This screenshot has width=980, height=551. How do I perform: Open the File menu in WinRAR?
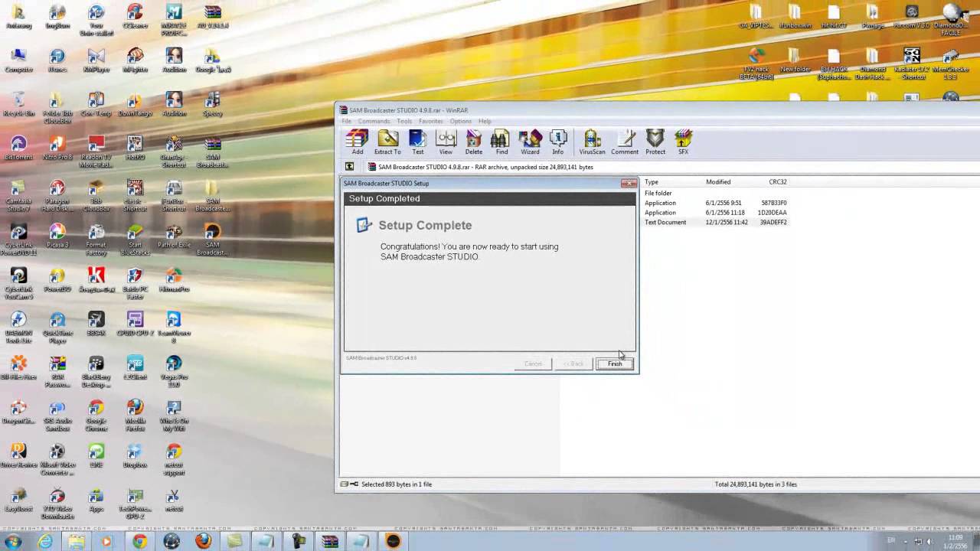[x=347, y=121]
